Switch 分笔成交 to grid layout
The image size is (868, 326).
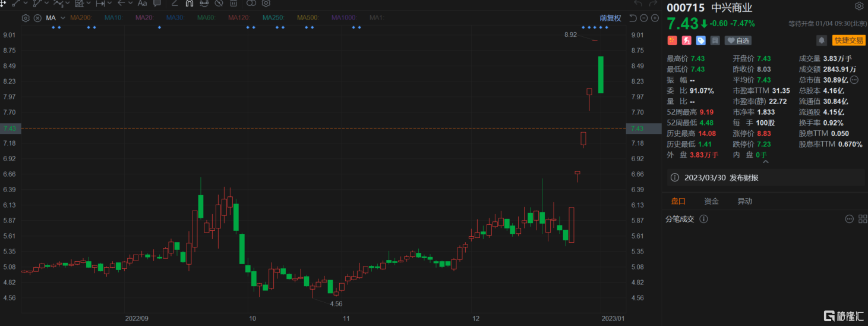click(862, 220)
